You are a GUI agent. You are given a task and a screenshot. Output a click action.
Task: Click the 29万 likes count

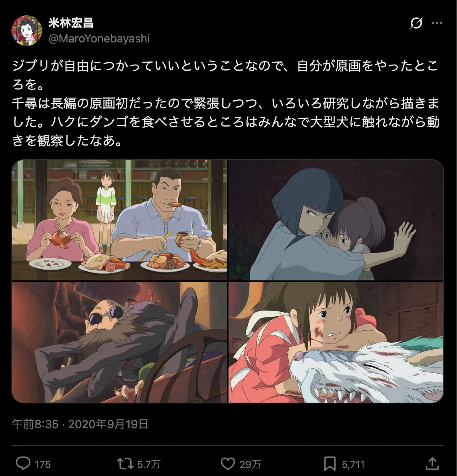[x=250, y=464]
